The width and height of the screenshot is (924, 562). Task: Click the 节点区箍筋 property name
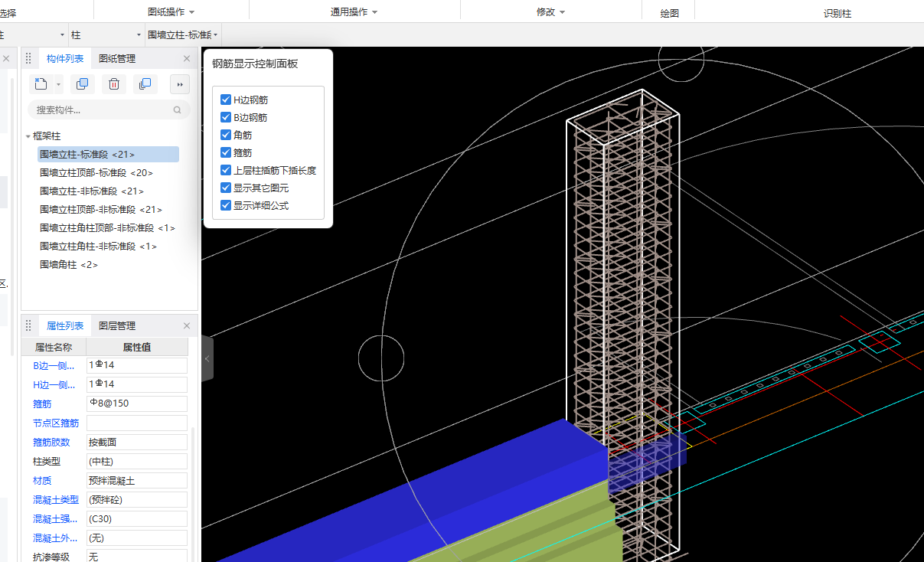click(x=56, y=423)
